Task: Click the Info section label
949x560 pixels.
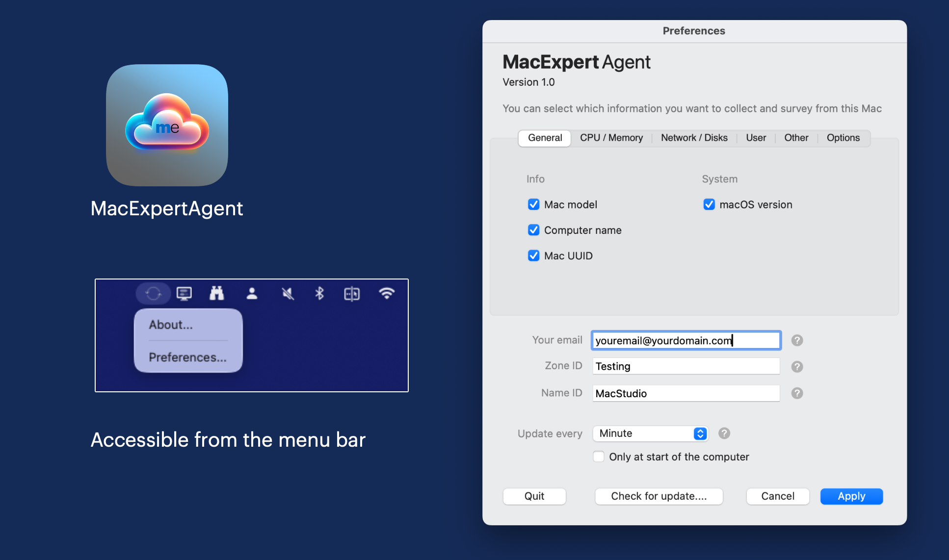Action: 535,179
